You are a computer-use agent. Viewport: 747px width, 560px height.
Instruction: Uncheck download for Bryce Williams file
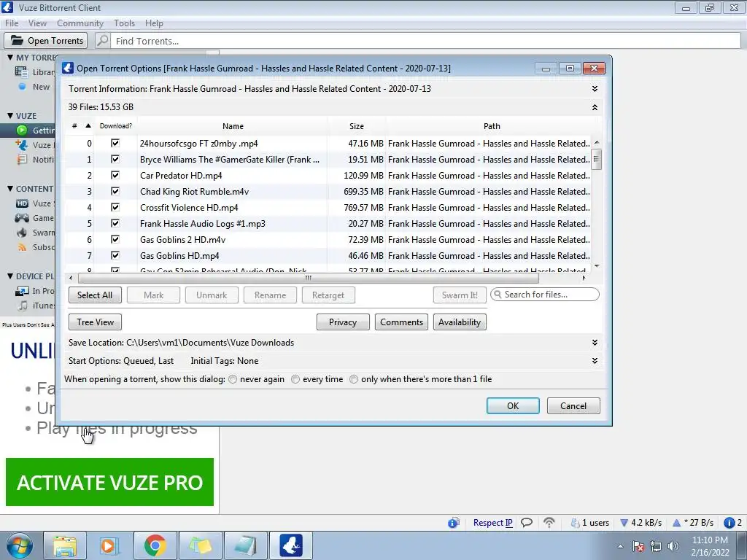pos(115,159)
